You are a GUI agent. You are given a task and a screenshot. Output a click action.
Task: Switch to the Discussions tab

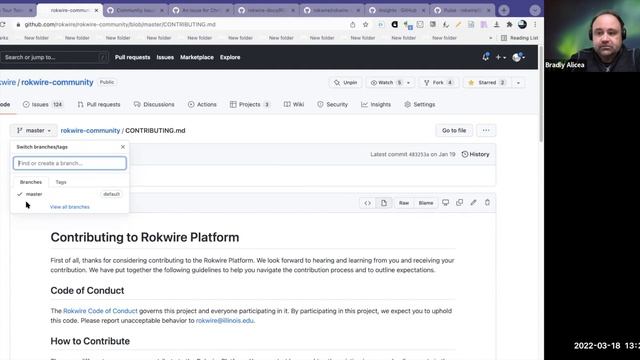click(x=154, y=104)
